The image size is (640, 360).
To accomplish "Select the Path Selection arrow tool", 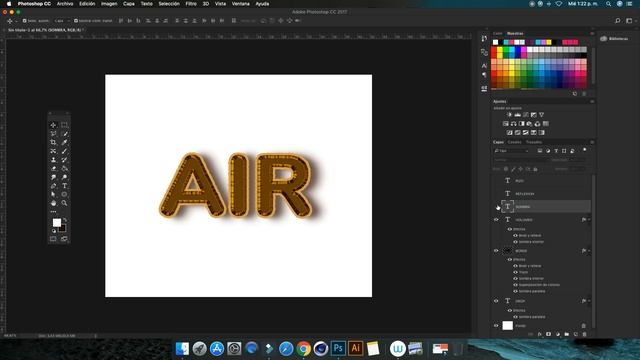I will pyautogui.click(x=53, y=194).
